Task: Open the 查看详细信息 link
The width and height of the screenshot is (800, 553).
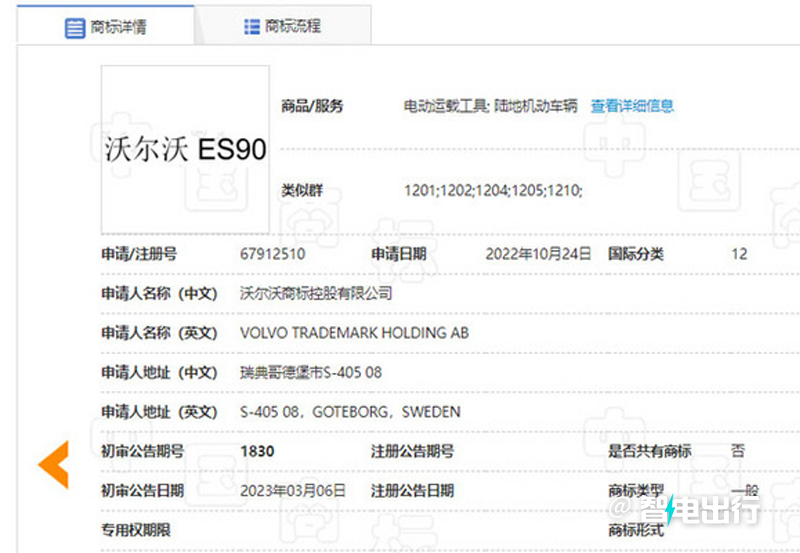Action: 632,106
